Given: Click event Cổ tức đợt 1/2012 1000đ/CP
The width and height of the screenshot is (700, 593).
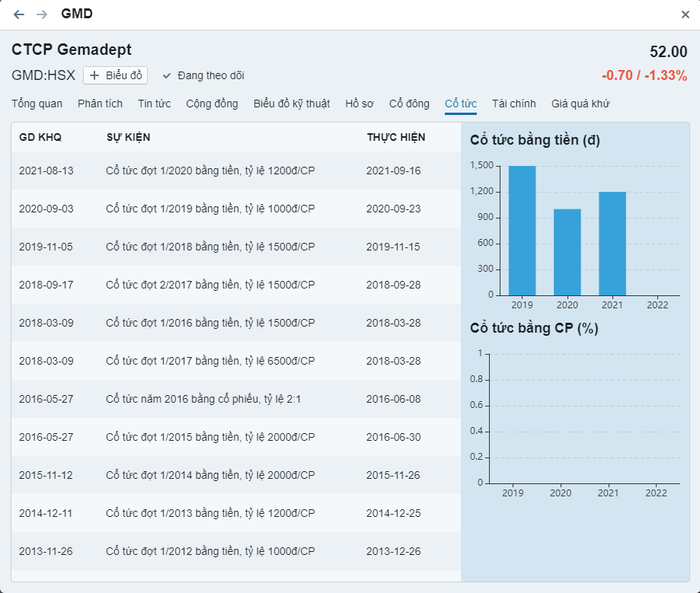Looking at the screenshot, I should pyautogui.click(x=210, y=551).
